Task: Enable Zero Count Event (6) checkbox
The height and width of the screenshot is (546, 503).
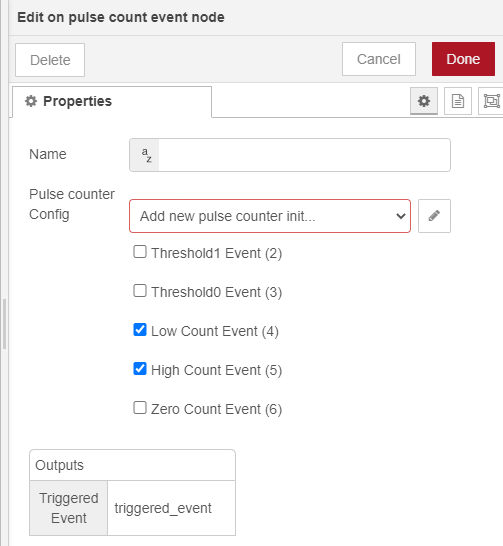Action: point(140,408)
